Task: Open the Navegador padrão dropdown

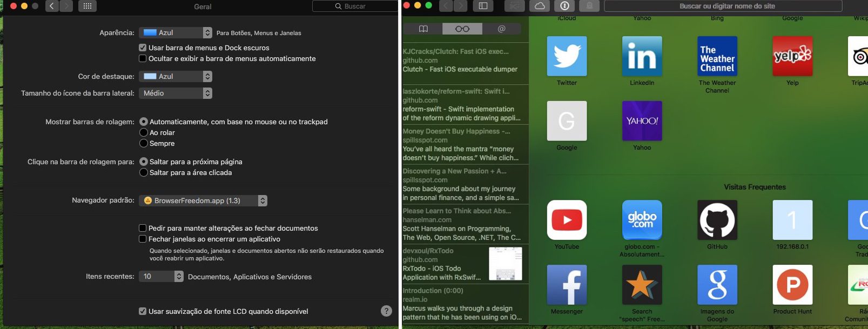Action: coord(203,200)
